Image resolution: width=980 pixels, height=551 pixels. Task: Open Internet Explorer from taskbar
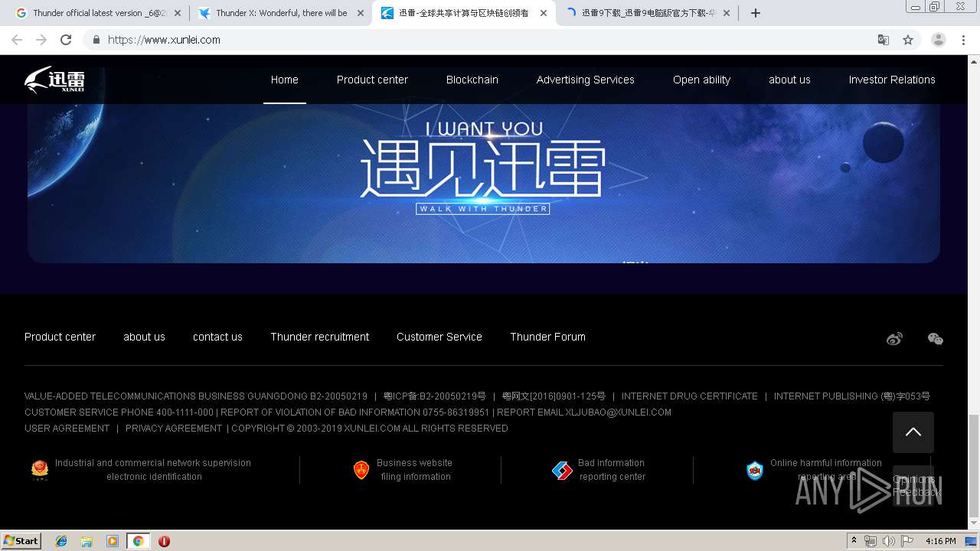tap(61, 541)
